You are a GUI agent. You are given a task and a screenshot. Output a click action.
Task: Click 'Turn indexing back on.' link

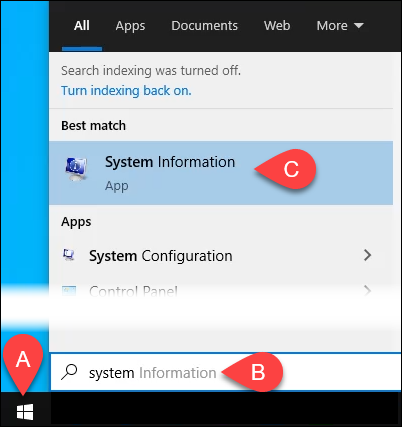tap(126, 91)
